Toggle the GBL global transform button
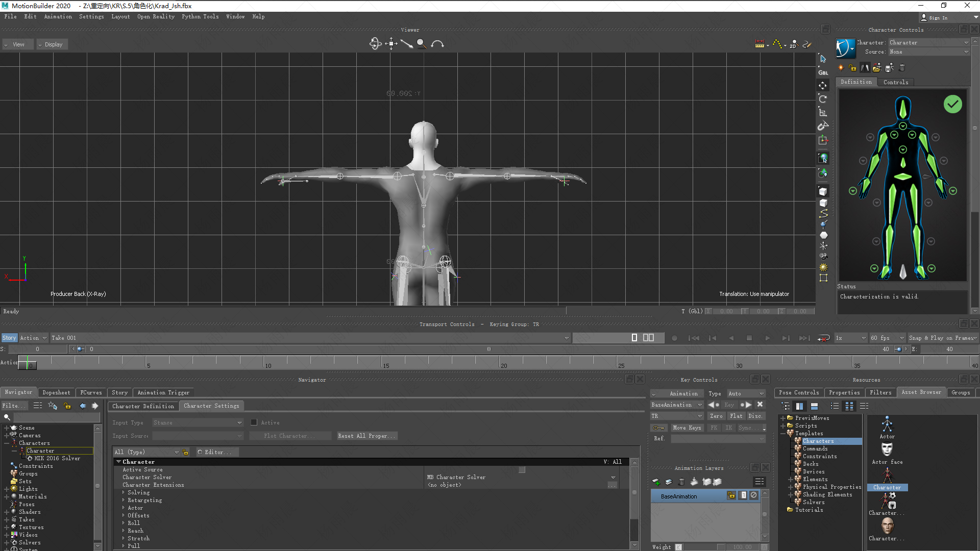Viewport: 980px width, 551px height. (x=823, y=71)
